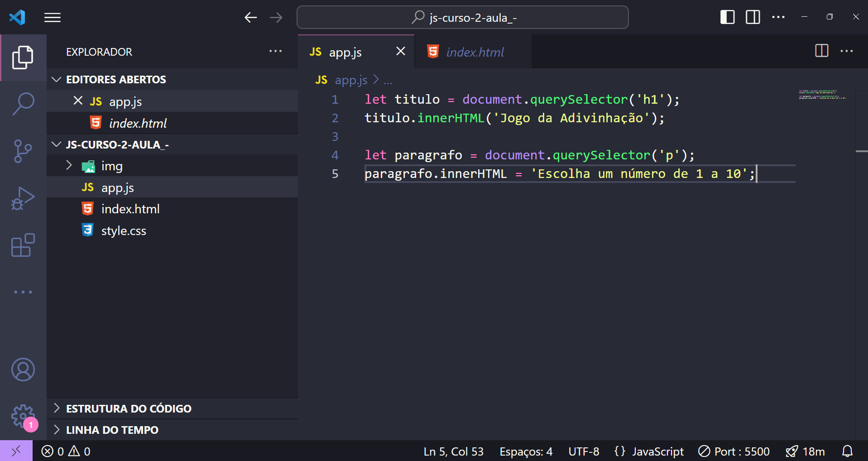Image resolution: width=868 pixels, height=461 pixels.
Task: Close app.js in open editors list
Action: [x=78, y=101]
